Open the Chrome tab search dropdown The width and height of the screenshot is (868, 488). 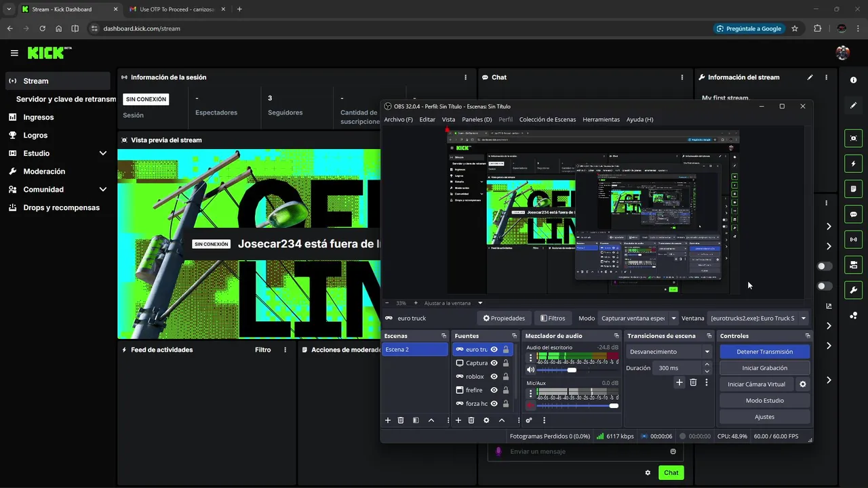8,9
